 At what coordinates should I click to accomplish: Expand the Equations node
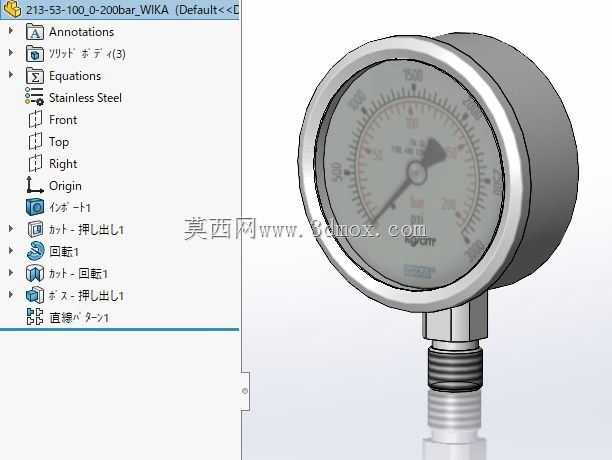(x=11, y=75)
